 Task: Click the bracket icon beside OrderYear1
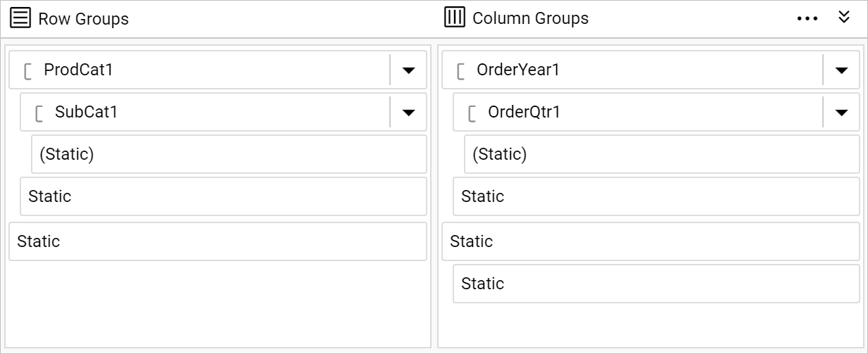click(x=461, y=70)
